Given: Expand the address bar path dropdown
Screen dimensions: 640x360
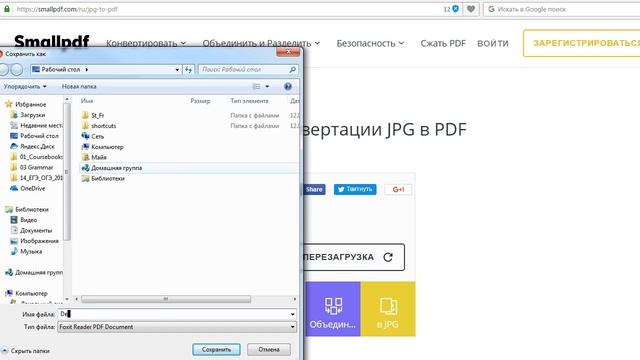Looking at the screenshot, I should click(177, 70).
